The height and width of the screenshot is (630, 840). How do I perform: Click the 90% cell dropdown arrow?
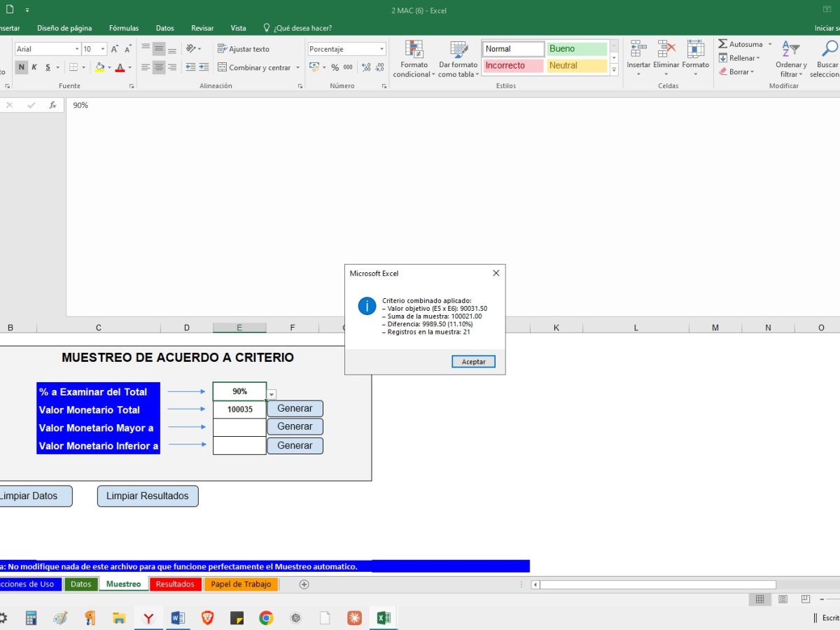[x=272, y=395]
